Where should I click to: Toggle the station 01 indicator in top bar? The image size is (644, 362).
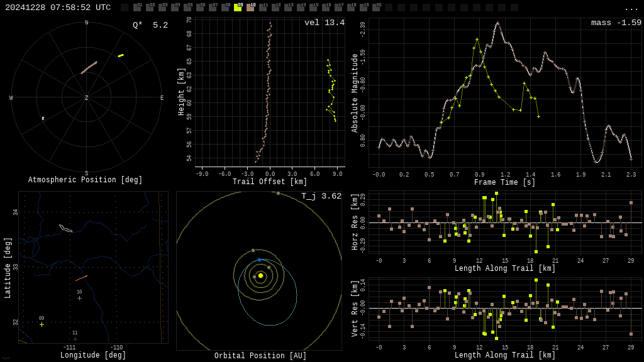click(x=137, y=8)
